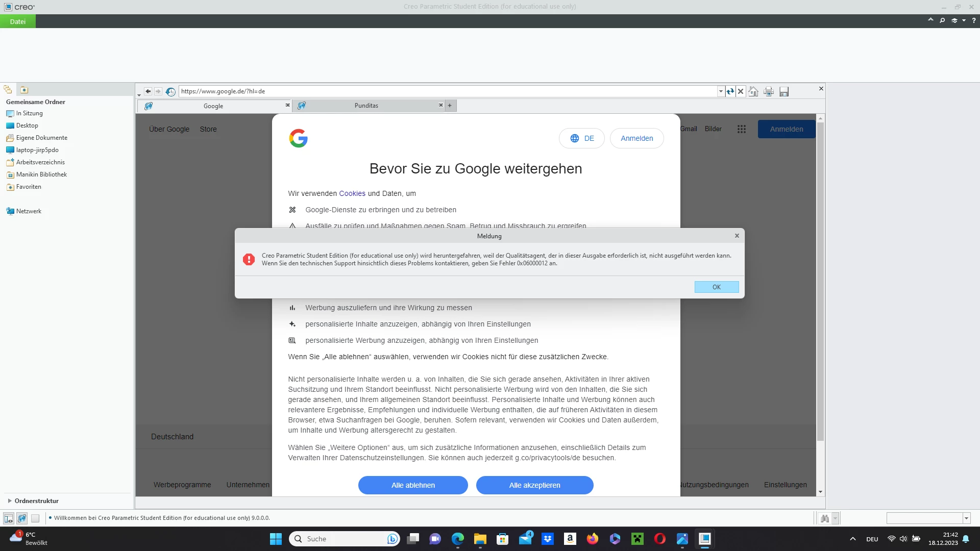
Task: Open the selection filter dropdown at bottom right
Action: (966, 518)
